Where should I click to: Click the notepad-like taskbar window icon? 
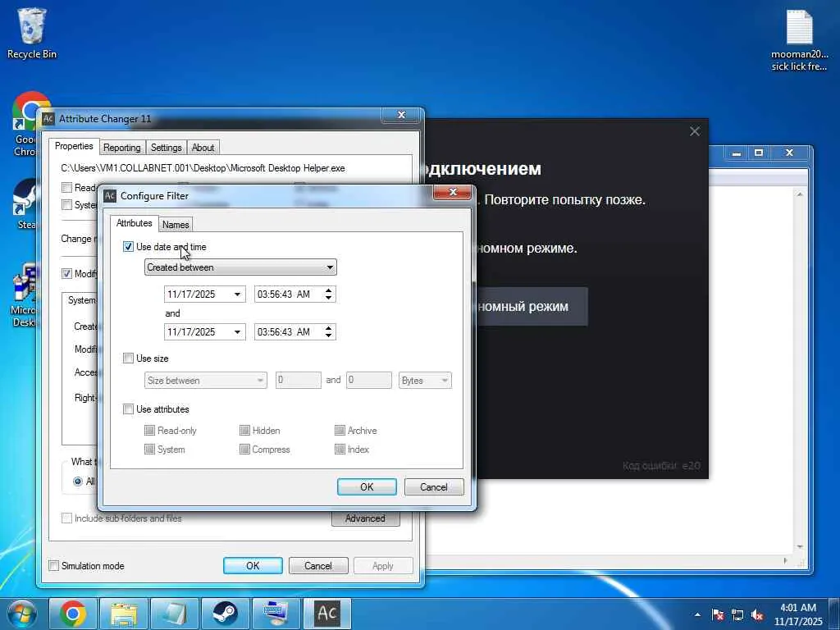coord(175,614)
